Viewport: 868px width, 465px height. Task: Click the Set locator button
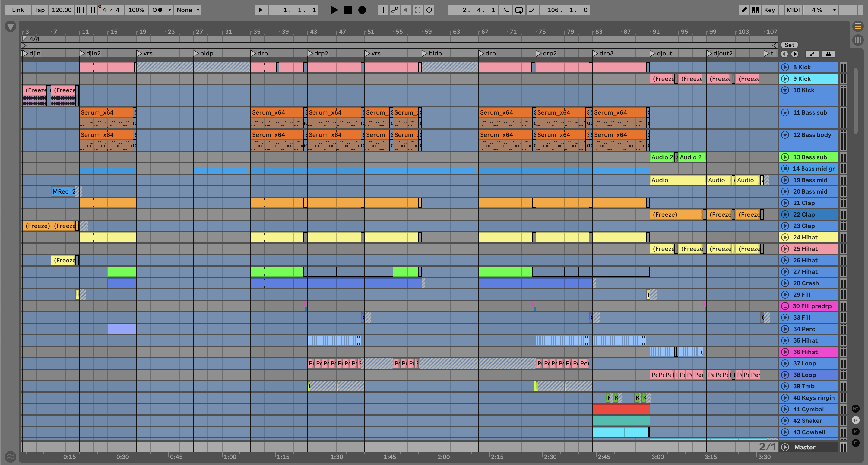click(x=789, y=45)
